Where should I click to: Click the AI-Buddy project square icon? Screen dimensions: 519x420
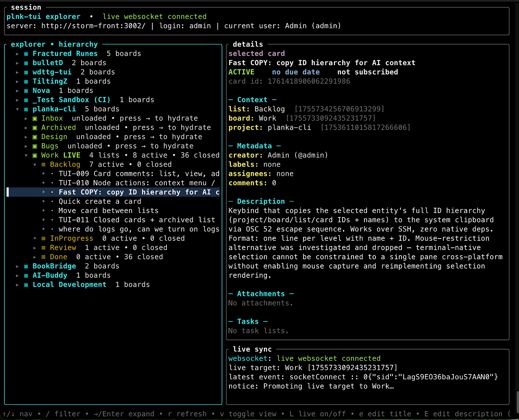point(26,276)
